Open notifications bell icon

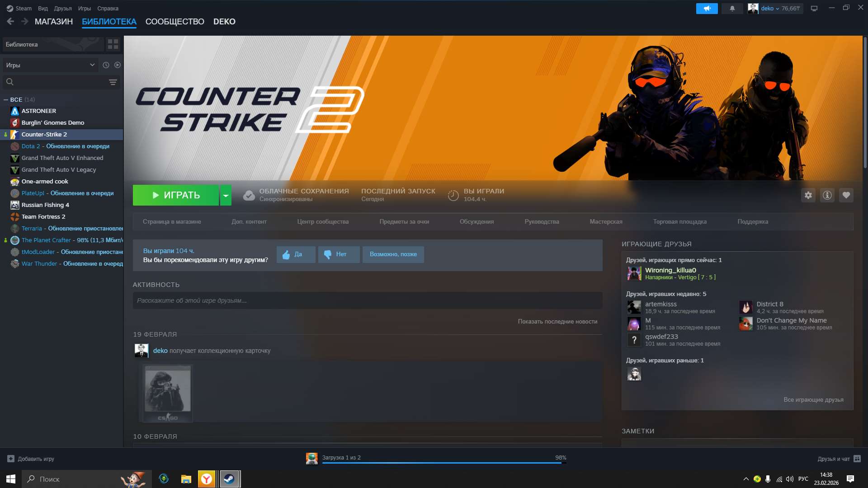pyautogui.click(x=732, y=8)
